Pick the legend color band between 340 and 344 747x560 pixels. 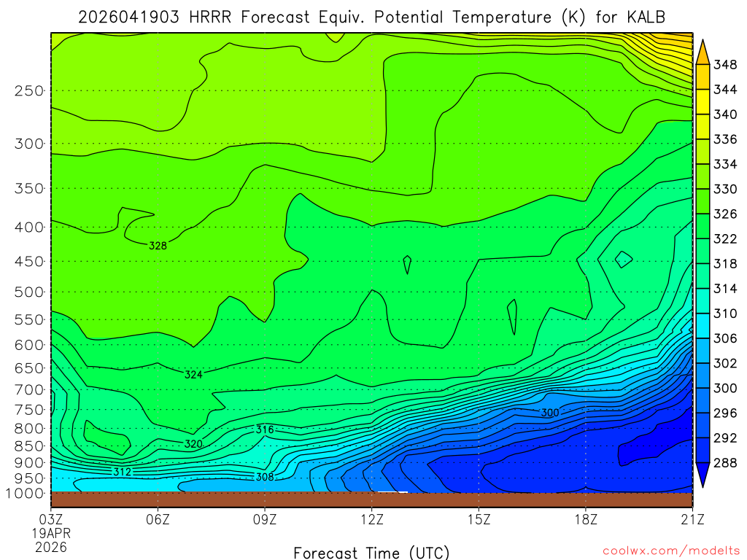point(703,102)
